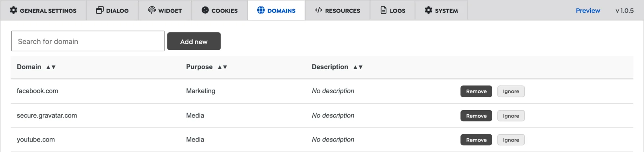
Task: Open the General Settings tab
Action: pos(43,10)
